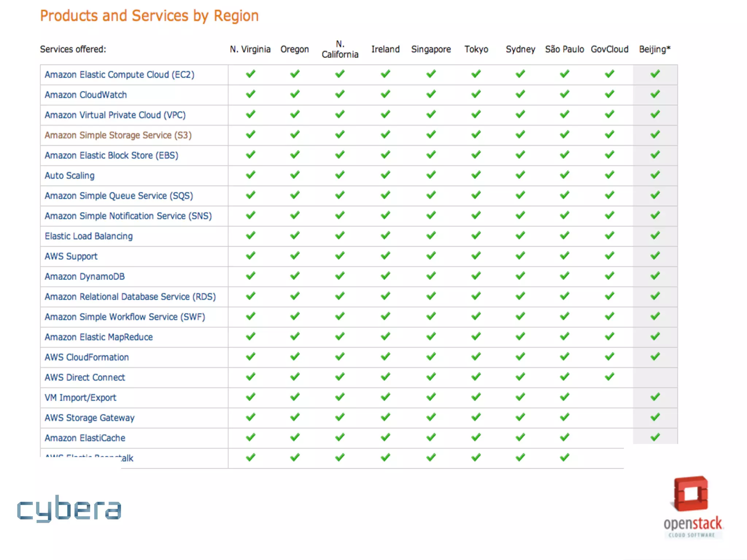Click Amazon DynamoDB checkmark under Tokyo
The width and height of the screenshot is (747, 560).
(x=476, y=276)
